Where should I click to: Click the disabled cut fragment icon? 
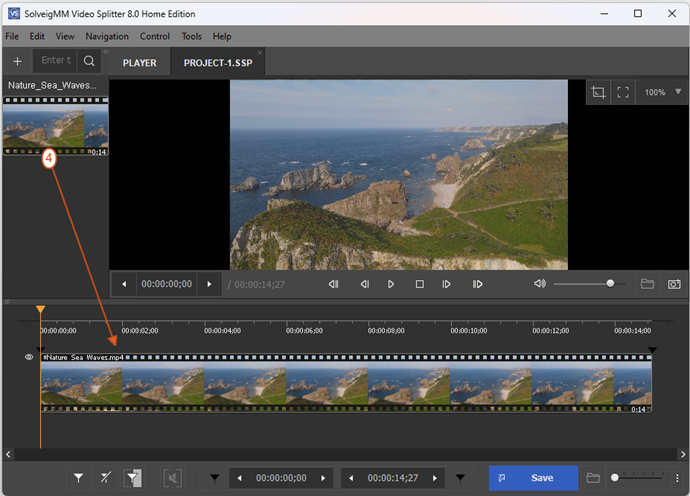pyautogui.click(x=172, y=478)
